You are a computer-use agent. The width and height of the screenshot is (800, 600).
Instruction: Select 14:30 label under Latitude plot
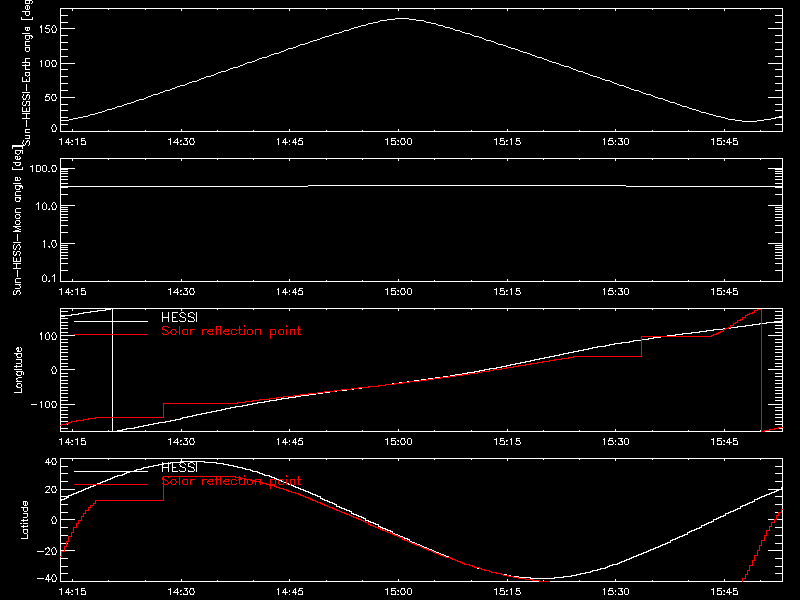click(x=181, y=592)
